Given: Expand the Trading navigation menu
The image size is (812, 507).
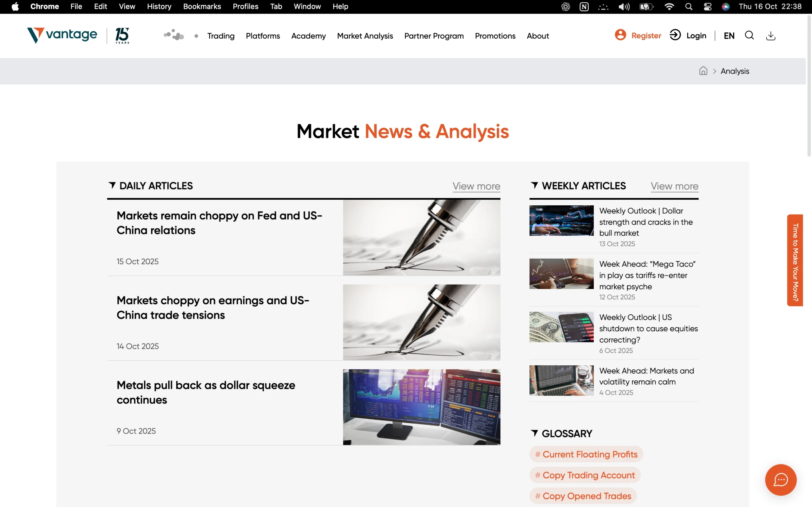Looking at the screenshot, I should click(221, 36).
